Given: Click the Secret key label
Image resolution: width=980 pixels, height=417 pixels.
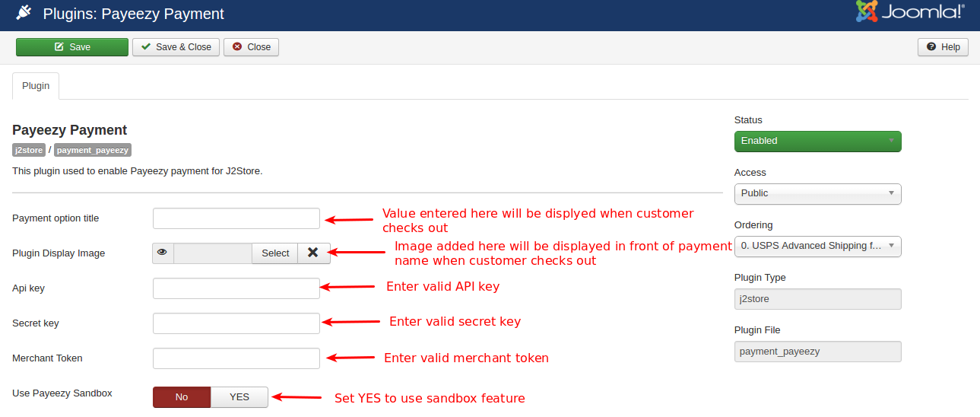Looking at the screenshot, I should tap(36, 323).
